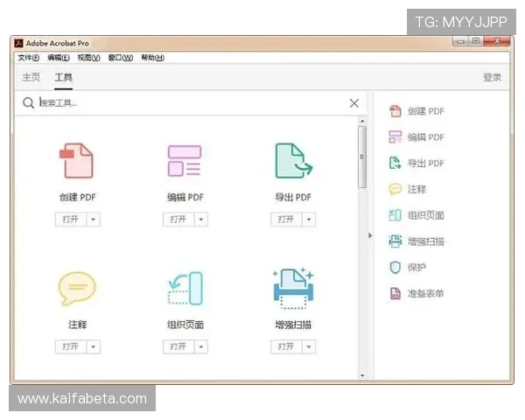
Task: Focus the 搜索工具 search field
Action: pos(192,103)
